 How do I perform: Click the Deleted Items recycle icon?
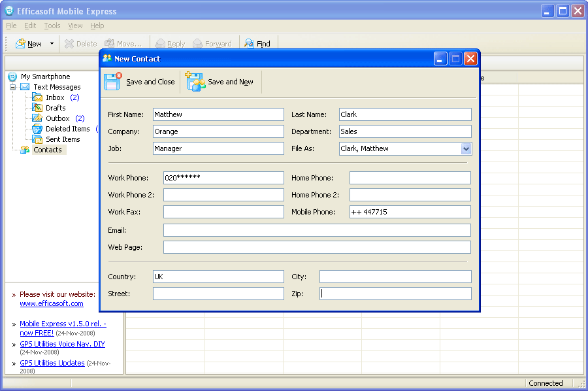37,129
